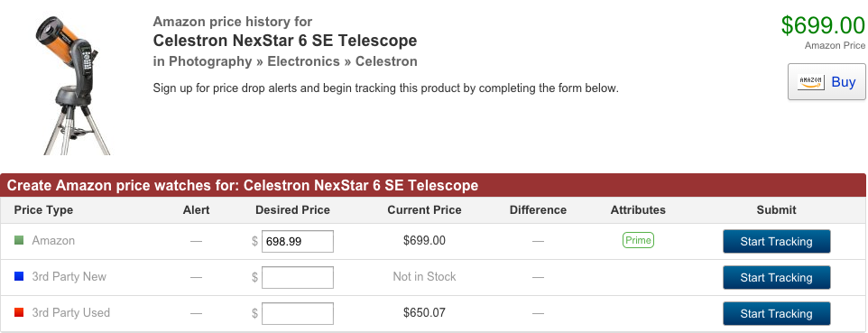
Task: Open the telescope product image
Action: [70, 84]
